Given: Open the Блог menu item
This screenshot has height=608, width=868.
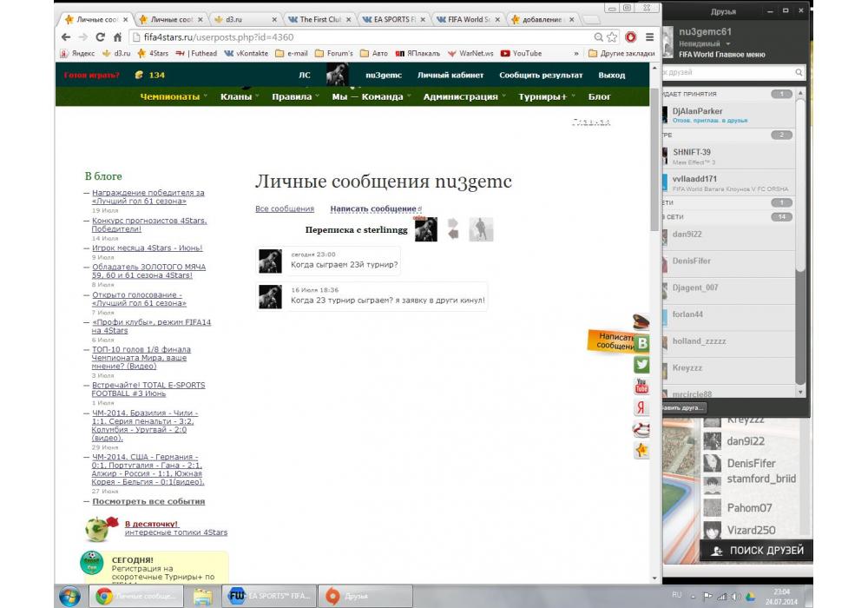Looking at the screenshot, I should pos(600,96).
